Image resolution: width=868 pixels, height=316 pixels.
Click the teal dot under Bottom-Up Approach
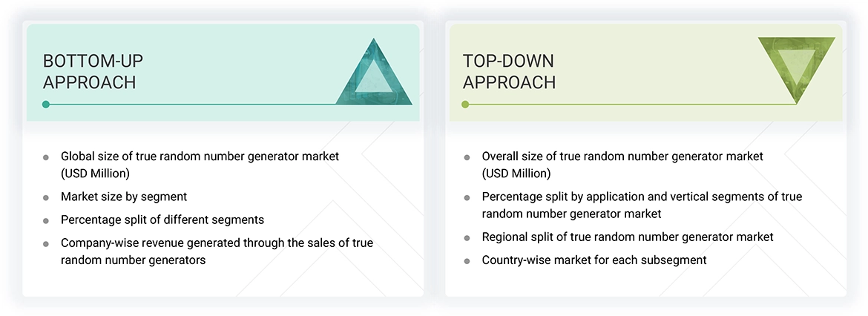[x=46, y=105]
